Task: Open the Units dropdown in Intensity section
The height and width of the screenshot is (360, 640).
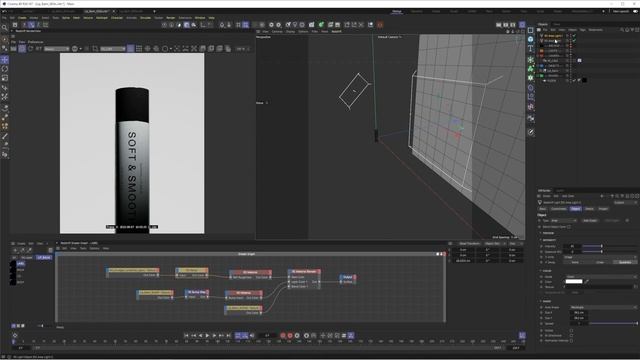Action: [x=600, y=257]
